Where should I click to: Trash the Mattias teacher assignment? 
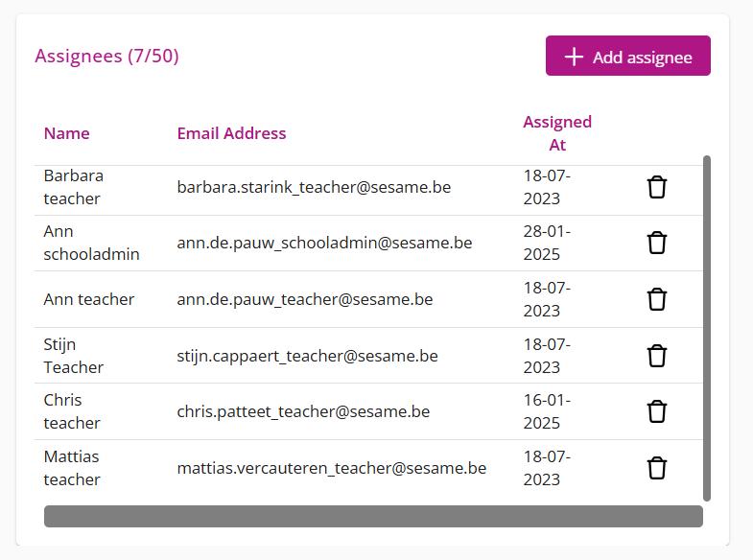pos(656,468)
